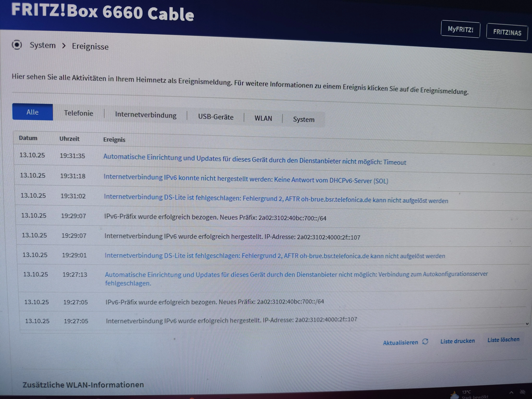Switch to the Telefonie tab
This screenshot has width=532, height=399.
tap(78, 113)
